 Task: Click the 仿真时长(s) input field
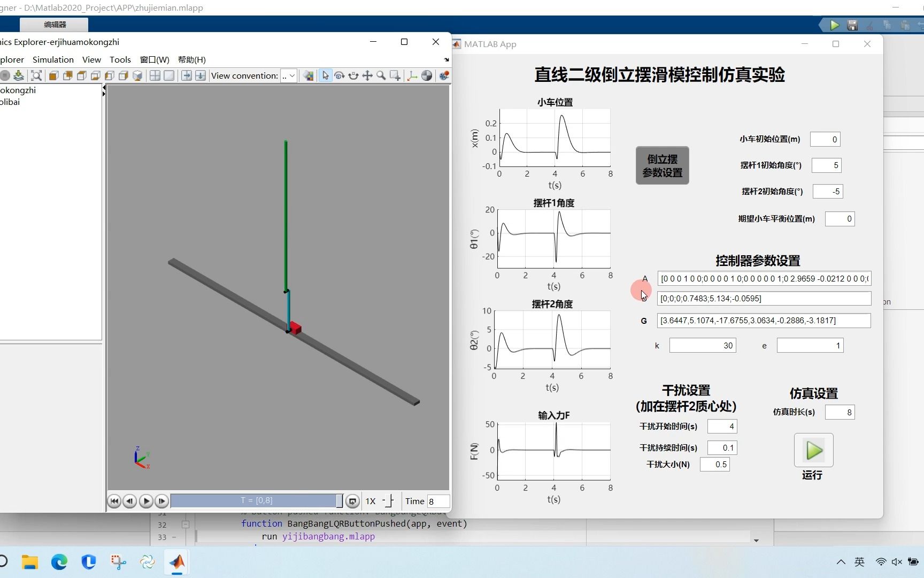(840, 412)
